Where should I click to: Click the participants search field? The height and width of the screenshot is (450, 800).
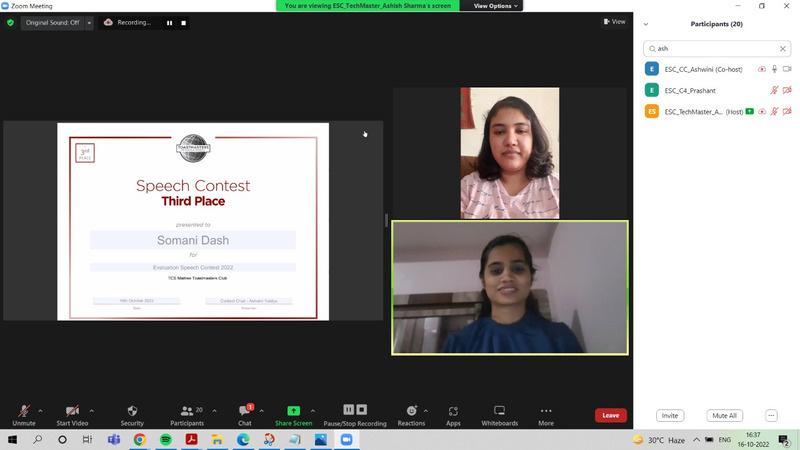717,48
